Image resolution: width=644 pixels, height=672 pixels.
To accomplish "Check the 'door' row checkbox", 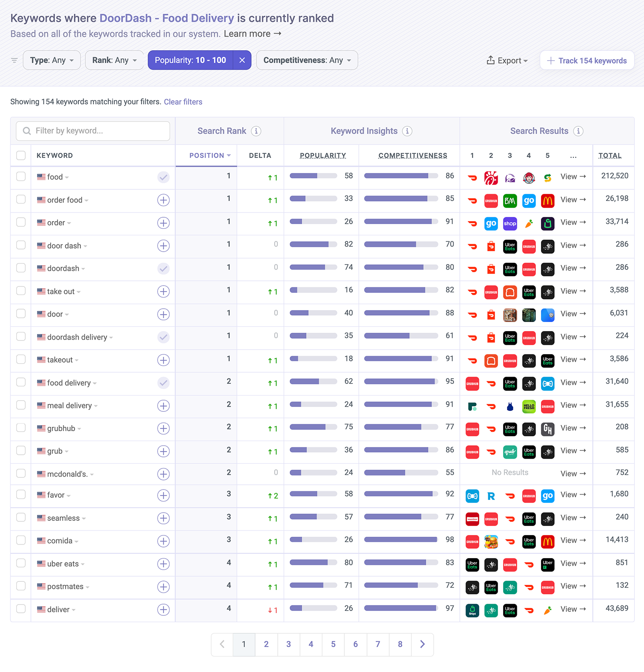I will coord(21,313).
